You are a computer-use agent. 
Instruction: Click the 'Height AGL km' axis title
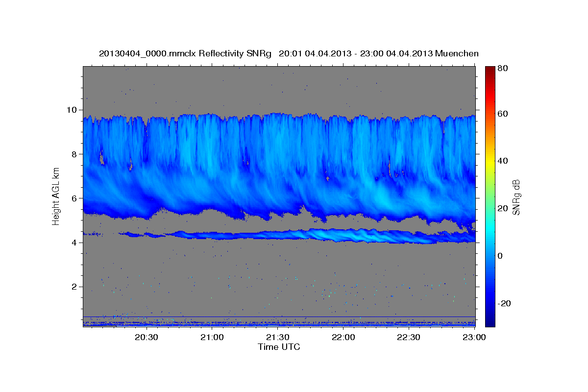point(56,196)
